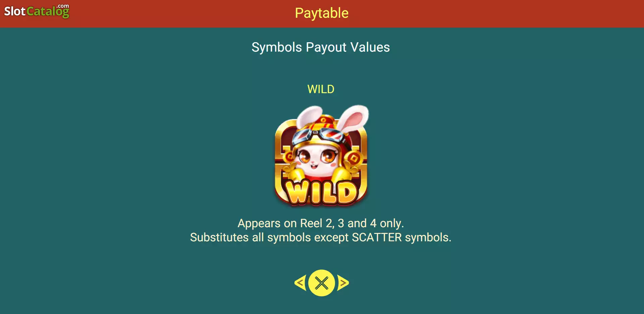Click the 'Substitutes all symbols' description line

[x=321, y=237]
